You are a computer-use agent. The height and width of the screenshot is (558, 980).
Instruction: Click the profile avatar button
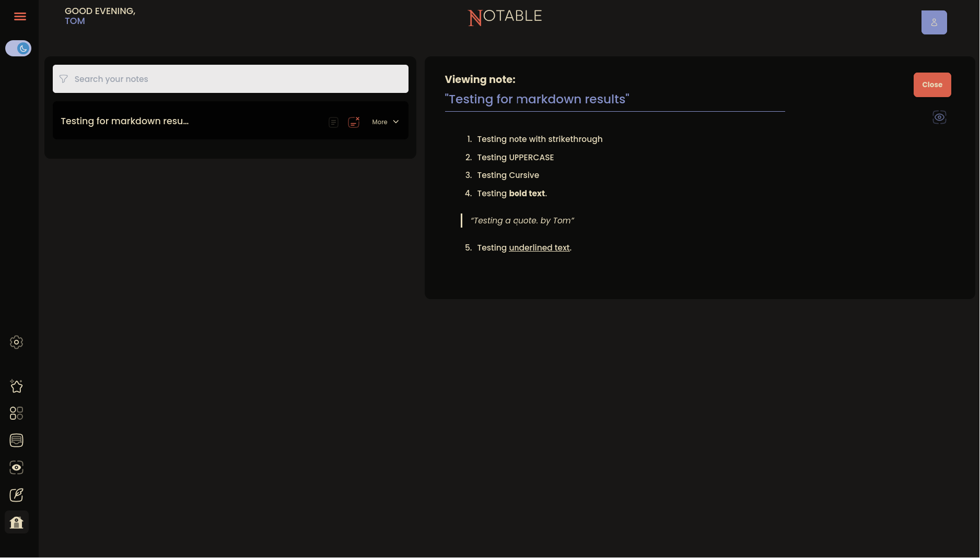click(x=934, y=22)
